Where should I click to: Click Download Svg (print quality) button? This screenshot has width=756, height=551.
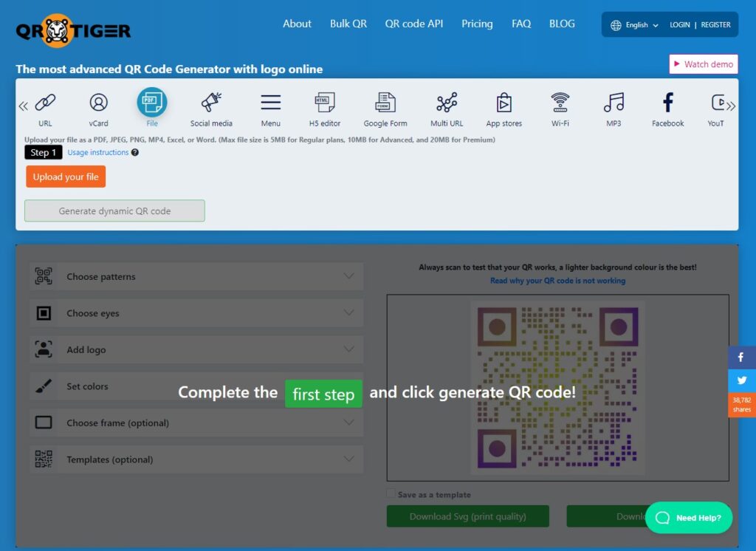467,516
